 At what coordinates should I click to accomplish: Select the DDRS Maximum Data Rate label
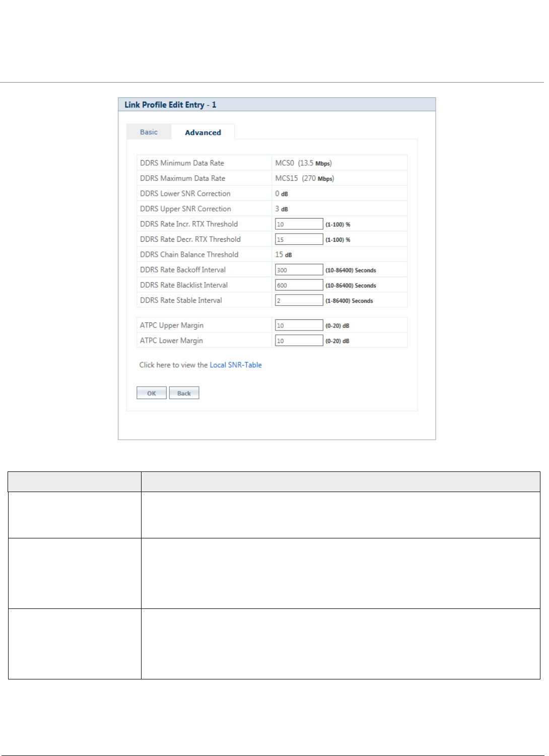click(183, 178)
